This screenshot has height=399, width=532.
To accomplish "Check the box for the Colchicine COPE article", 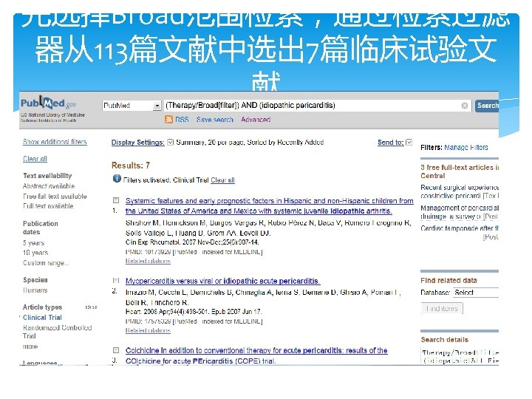I will point(116,349).
